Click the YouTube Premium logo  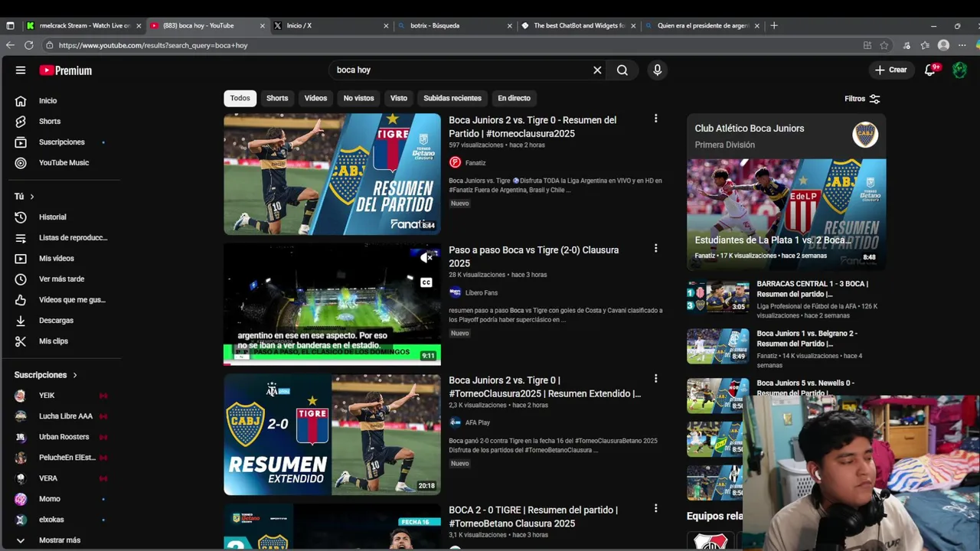66,70
